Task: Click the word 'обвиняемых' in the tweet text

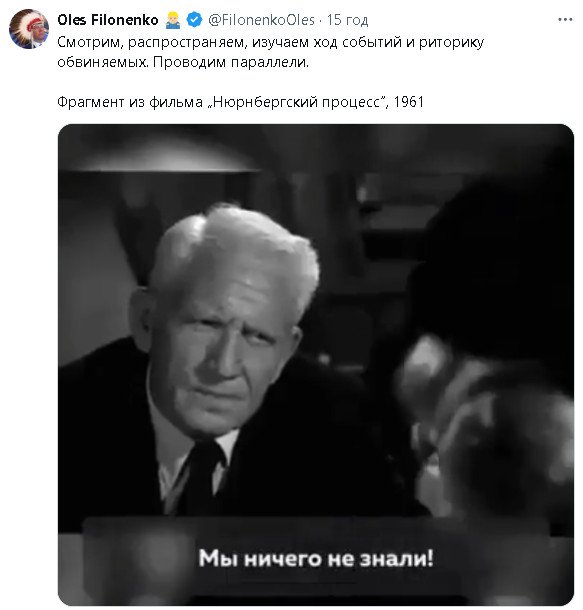Action: 102,63
